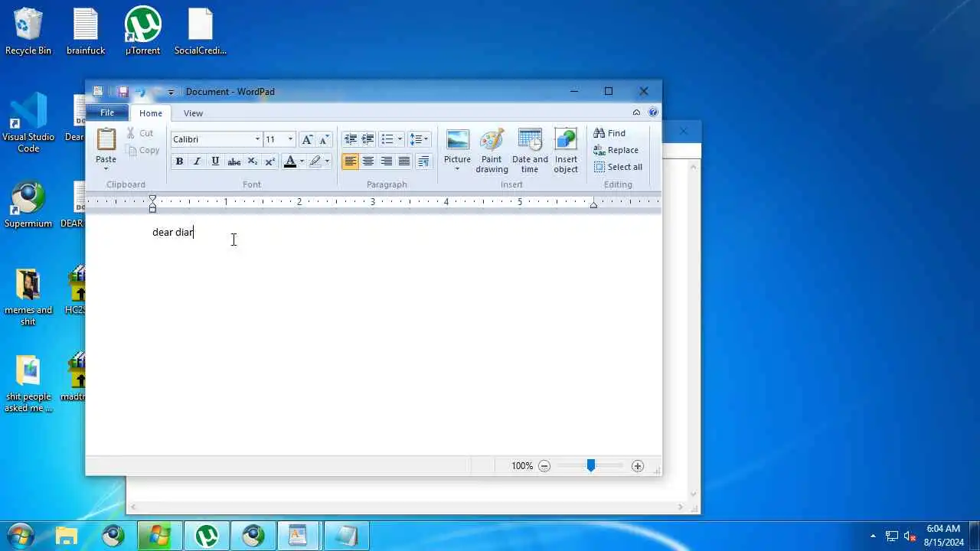Select the Supermium desktop shortcut
Image resolution: width=980 pixels, height=551 pixels.
(28, 204)
